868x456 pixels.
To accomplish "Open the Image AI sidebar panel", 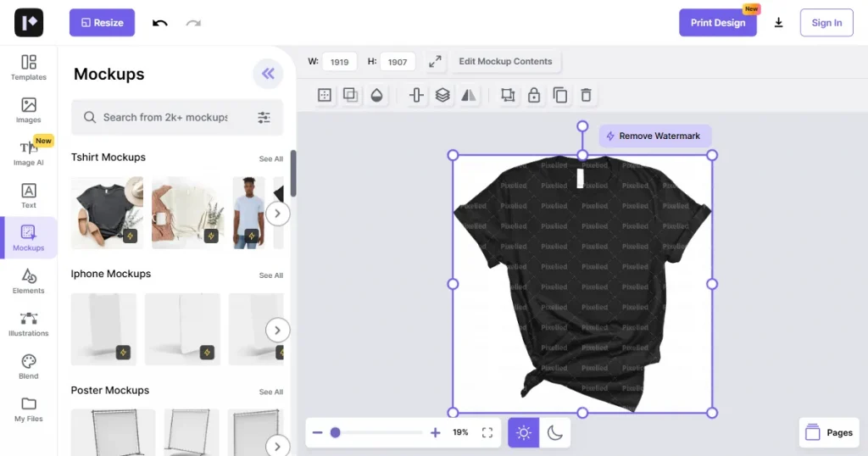I will click(29, 153).
